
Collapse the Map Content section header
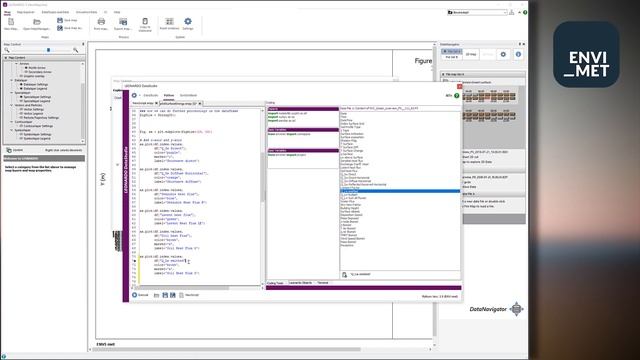(x=6, y=58)
